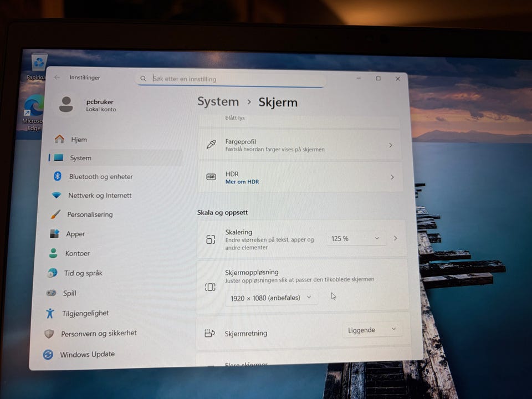Click the System breadcrumb link
This screenshot has width=532, height=399.
tap(218, 101)
